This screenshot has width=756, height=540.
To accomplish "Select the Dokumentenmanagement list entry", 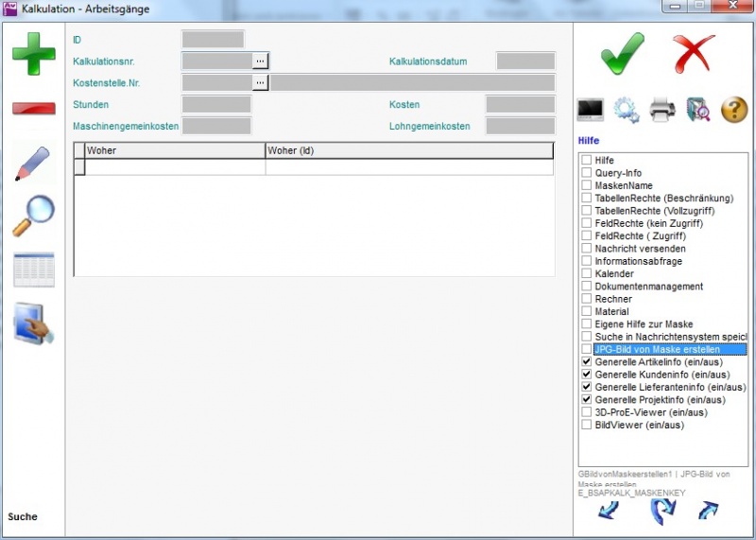I will (648, 287).
